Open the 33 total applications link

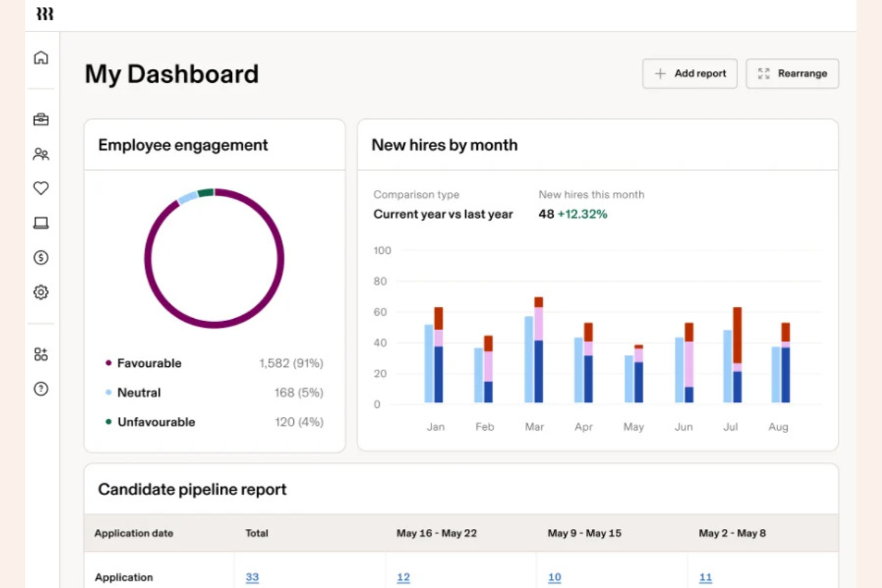click(x=252, y=577)
